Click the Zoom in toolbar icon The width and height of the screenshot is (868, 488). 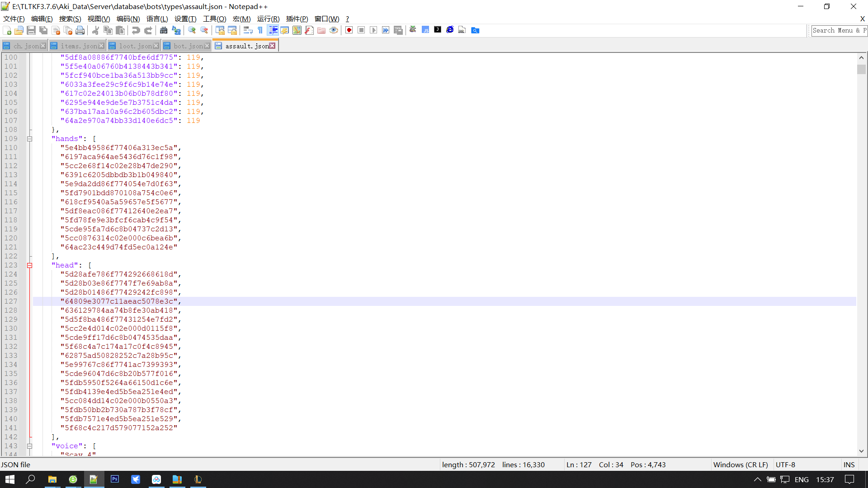[x=192, y=30]
